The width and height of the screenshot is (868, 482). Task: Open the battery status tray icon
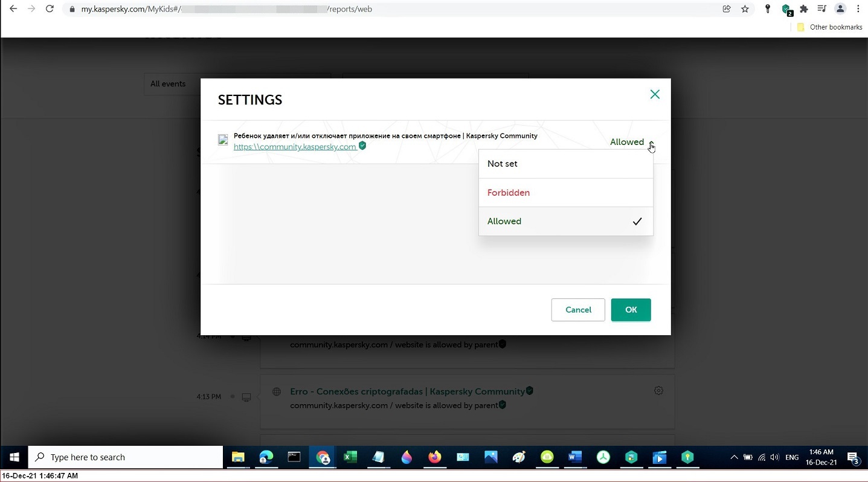pos(748,457)
